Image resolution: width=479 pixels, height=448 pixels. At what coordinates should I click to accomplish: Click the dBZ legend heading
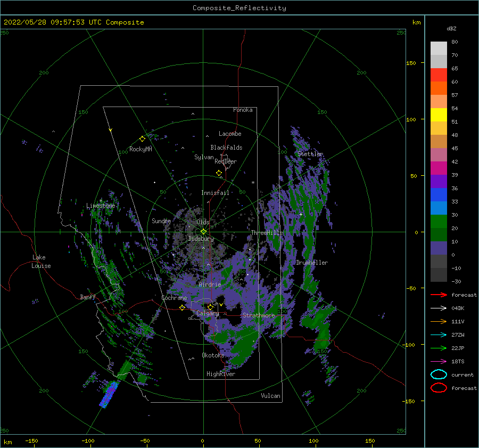(x=451, y=28)
